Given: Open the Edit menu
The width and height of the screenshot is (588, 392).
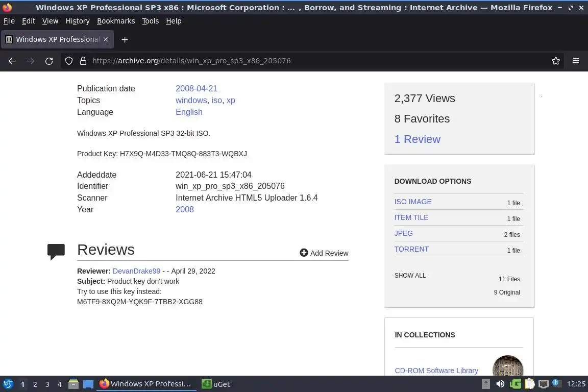Looking at the screenshot, I should 29,21.
